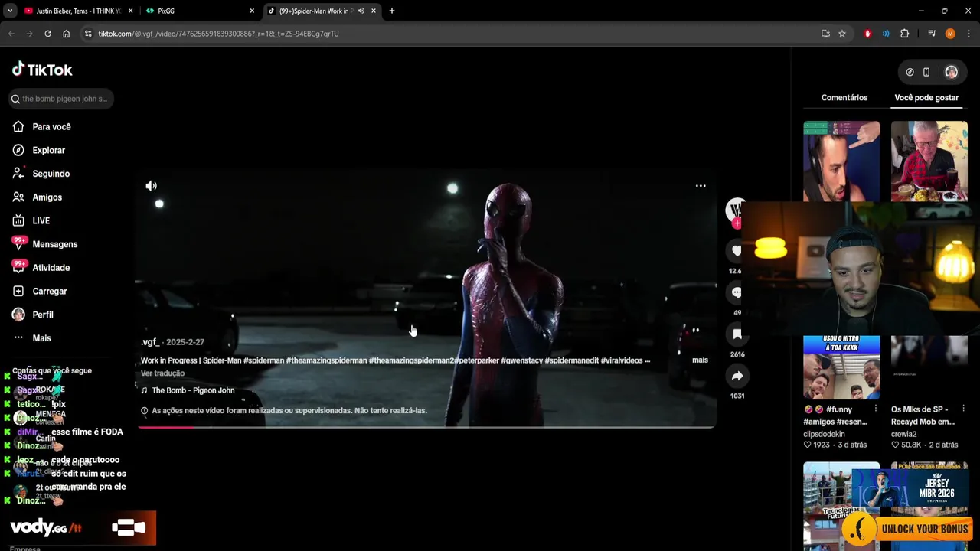Open the tab search dropdown arrow
The width and height of the screenshot is (980, 551).
10,11
